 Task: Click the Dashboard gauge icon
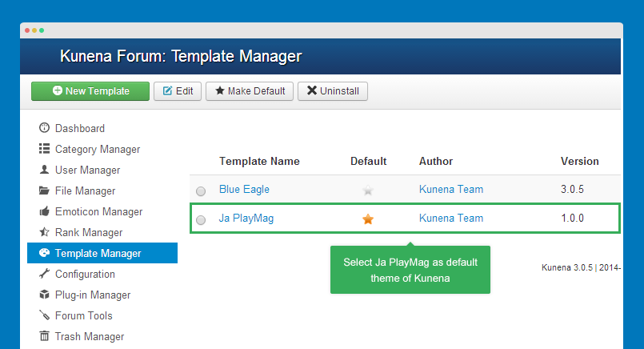point(44,128)
